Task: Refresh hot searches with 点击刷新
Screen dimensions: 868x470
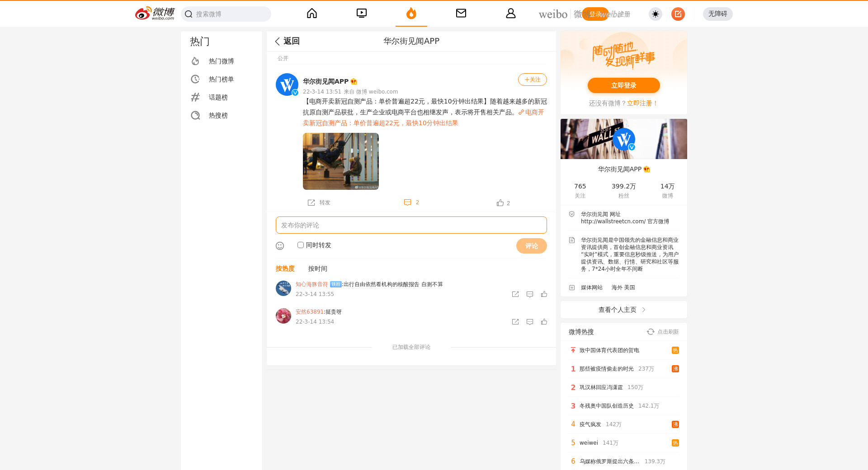Action: (663, 332)
